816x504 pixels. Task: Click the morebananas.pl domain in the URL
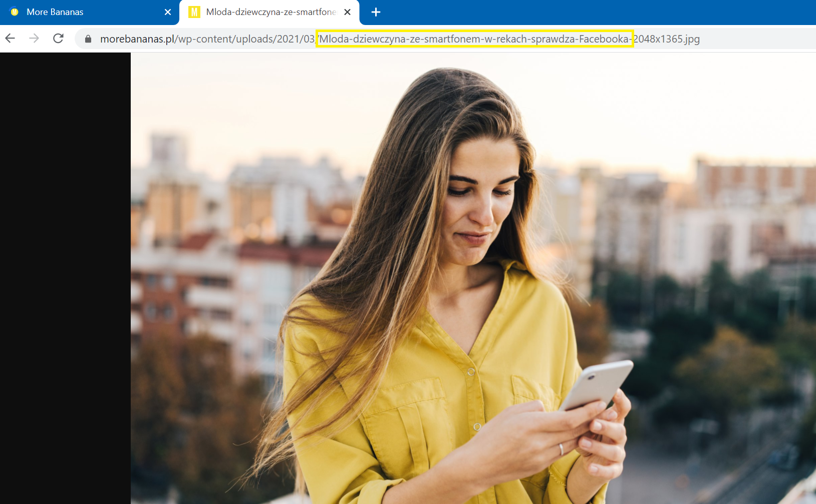pos(137,39)
